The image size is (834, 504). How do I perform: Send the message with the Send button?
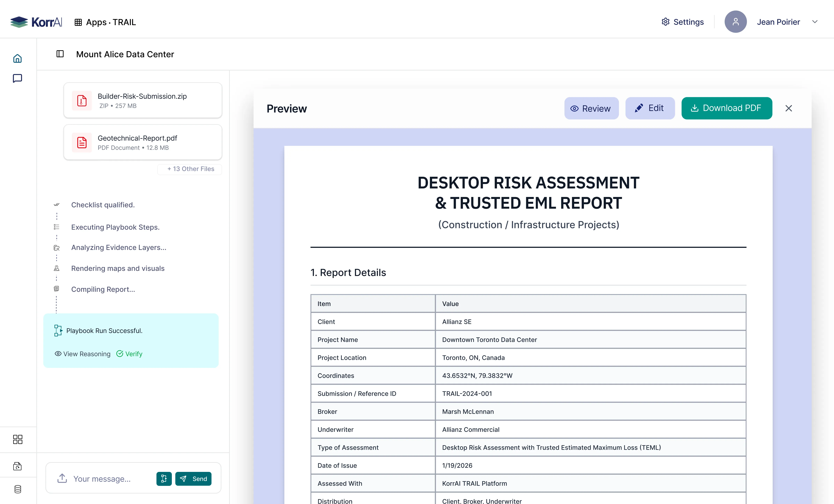pos(193,479)
